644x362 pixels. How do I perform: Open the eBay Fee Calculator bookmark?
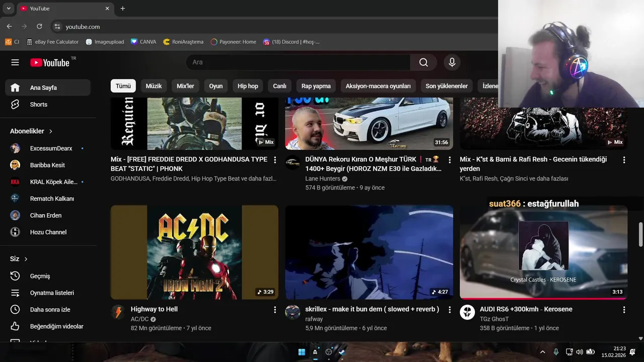pyautogui.click(x=52, y=42)
